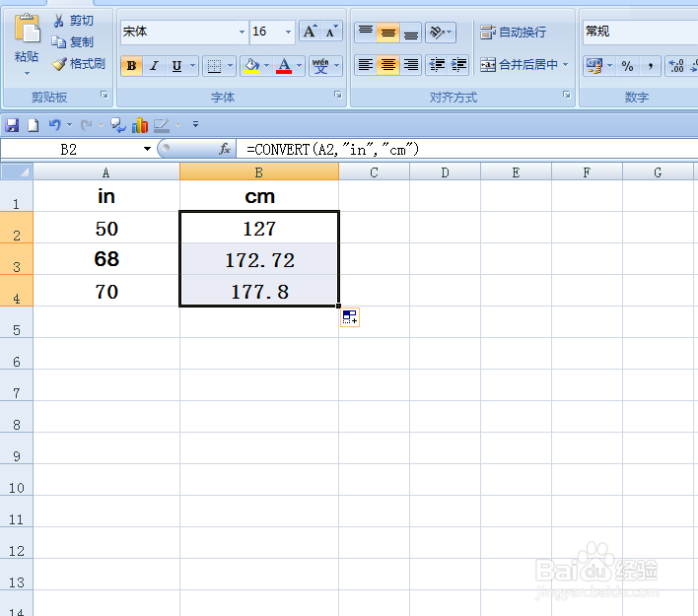
Task: Open the number format box showing 常规
Action: click(x=640, y=32)
